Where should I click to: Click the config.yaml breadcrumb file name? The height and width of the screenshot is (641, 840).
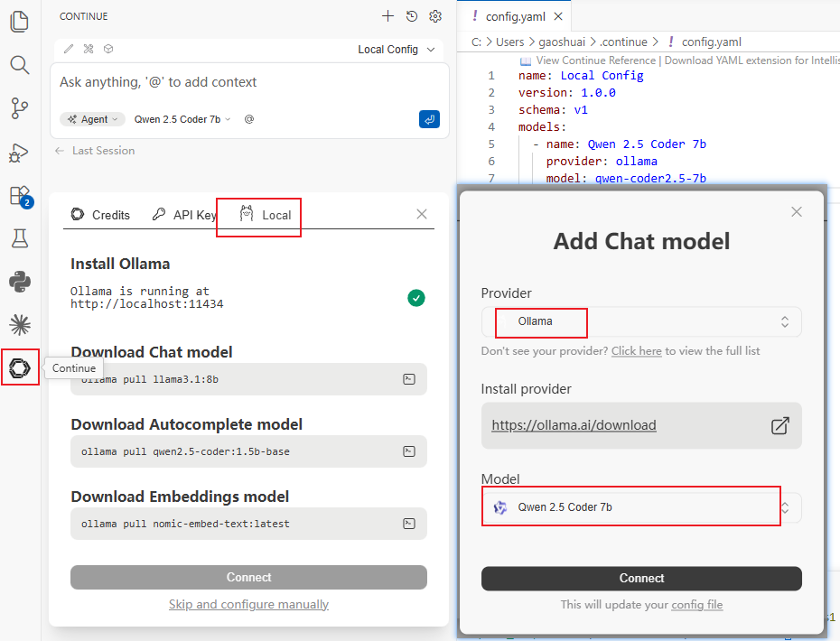pos(711,42)
